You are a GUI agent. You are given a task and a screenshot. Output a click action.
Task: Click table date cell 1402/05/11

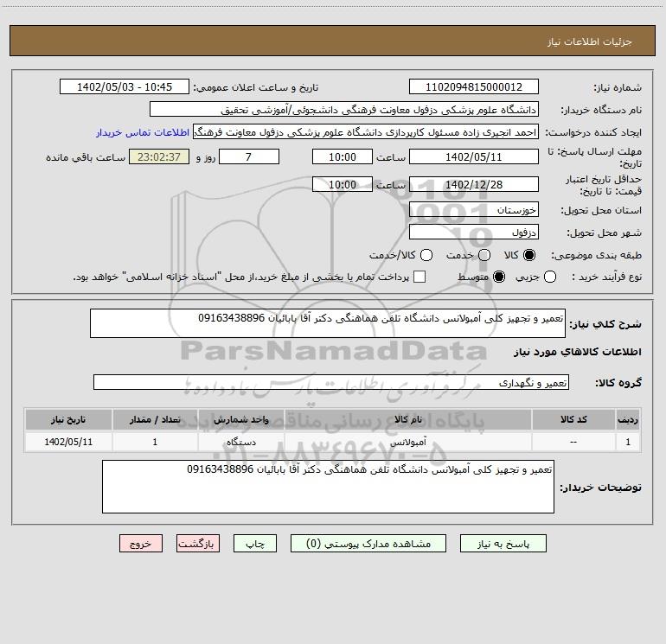click(x=68, y=442)
